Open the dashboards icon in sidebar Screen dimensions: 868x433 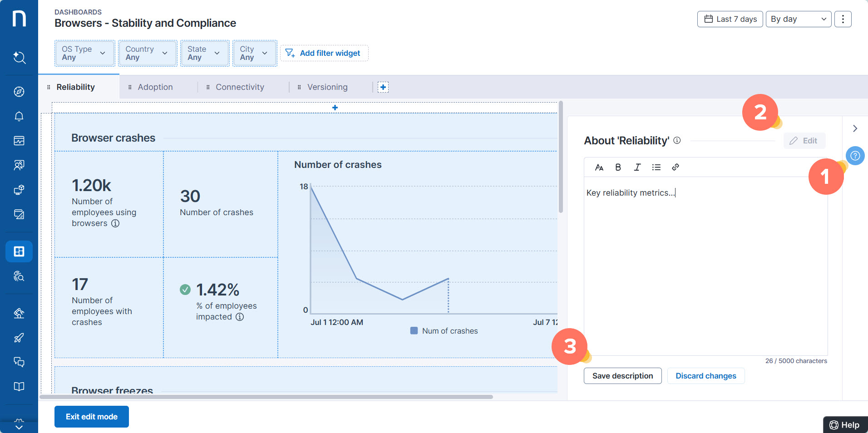(19, 251)
